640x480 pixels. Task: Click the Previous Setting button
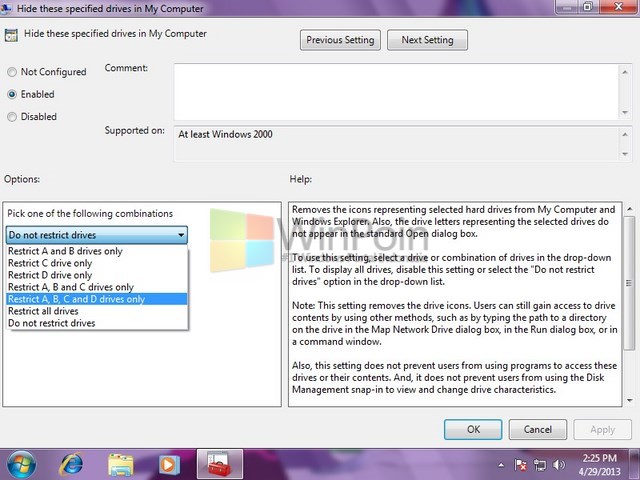tap(340, 40)
